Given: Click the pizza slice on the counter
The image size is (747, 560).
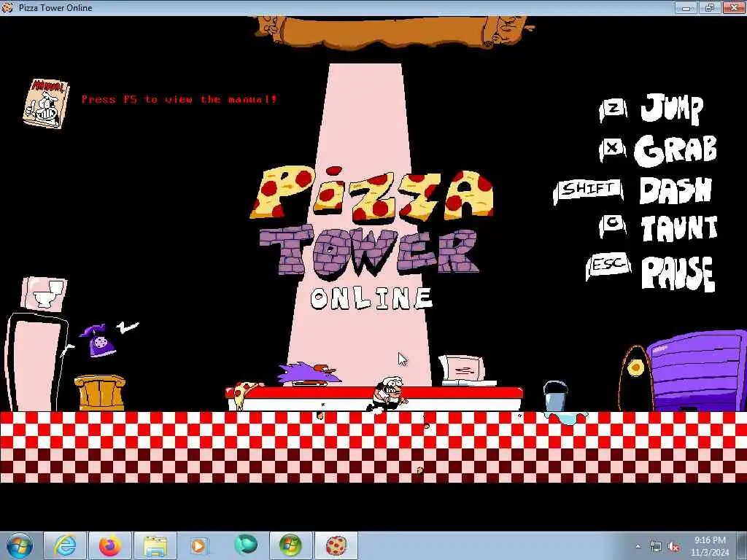Looking at the screenshot, I should [x=244, y=393].
